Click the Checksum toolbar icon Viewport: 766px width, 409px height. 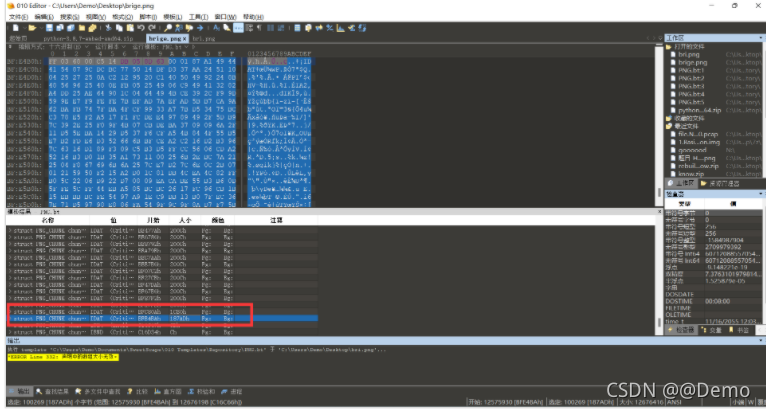coord(351,28)
